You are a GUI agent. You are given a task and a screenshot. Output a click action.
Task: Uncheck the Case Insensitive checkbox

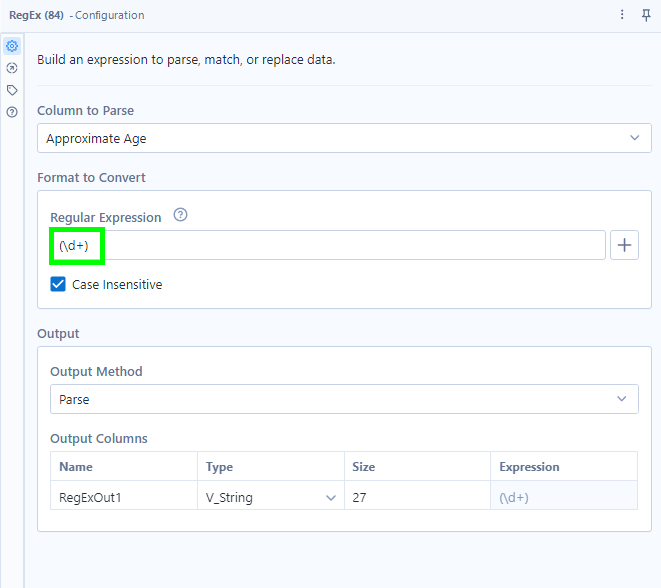click(58, 284)
